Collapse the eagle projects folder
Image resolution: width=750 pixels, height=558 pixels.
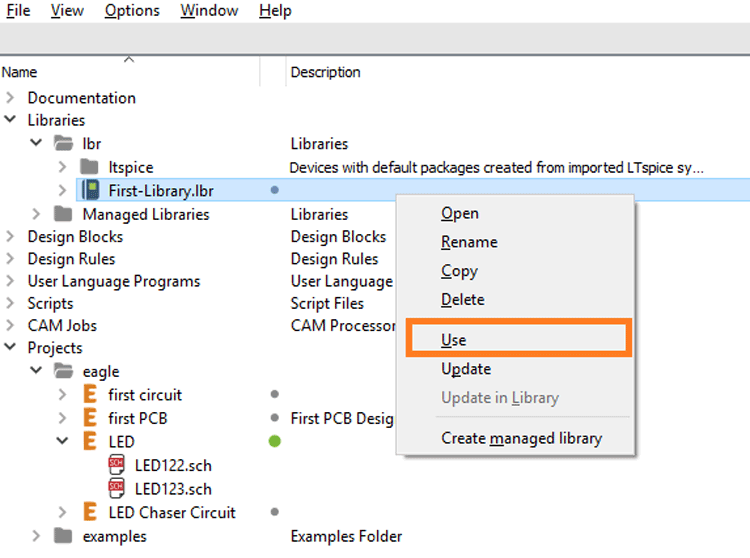tap(36, 370)
